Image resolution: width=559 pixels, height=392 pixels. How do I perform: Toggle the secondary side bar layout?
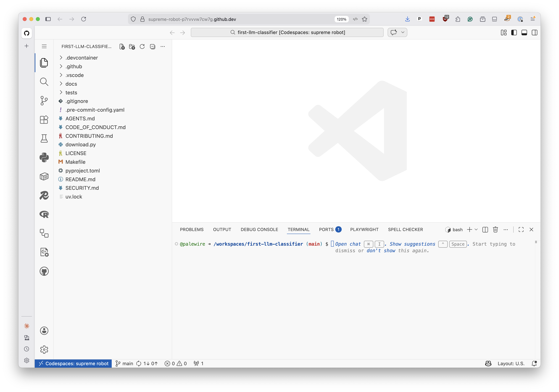click(x=535, y=32)
